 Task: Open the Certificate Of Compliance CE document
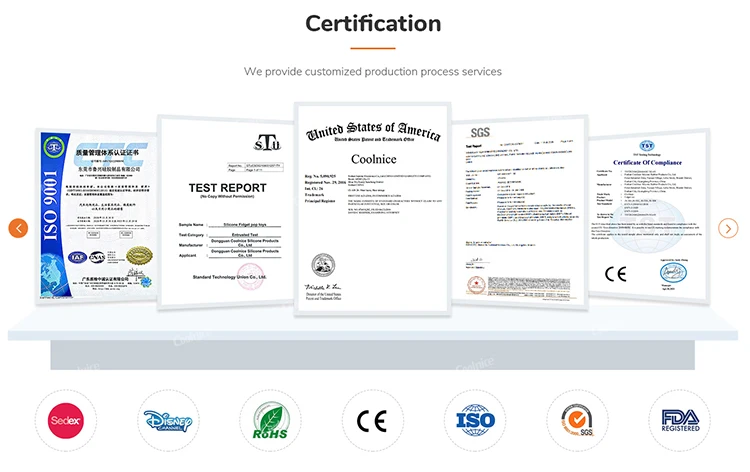click(649, 216)
